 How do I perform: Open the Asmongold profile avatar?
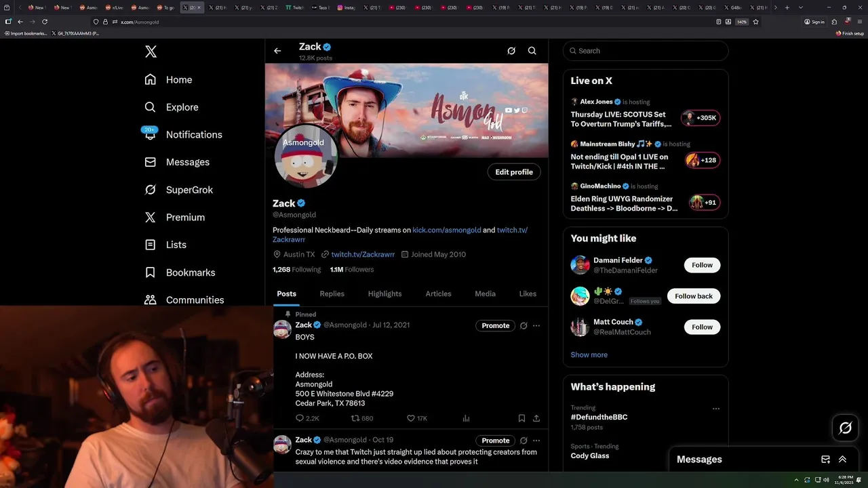(306, 157)
